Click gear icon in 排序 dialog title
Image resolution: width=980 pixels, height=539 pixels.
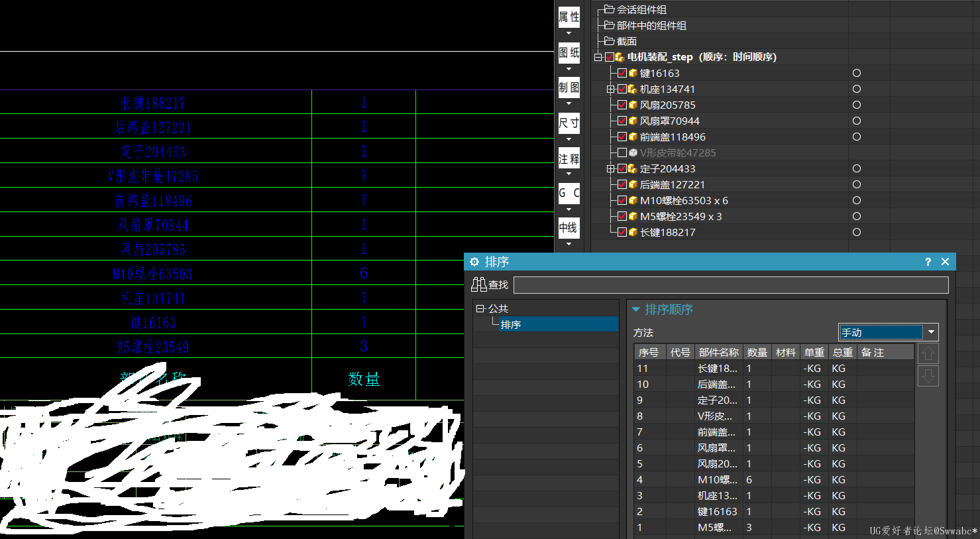[474, 262]
